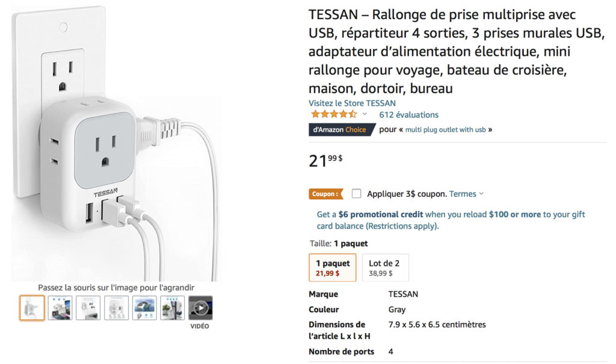Select the first product image thumbnail

[32, 308]
